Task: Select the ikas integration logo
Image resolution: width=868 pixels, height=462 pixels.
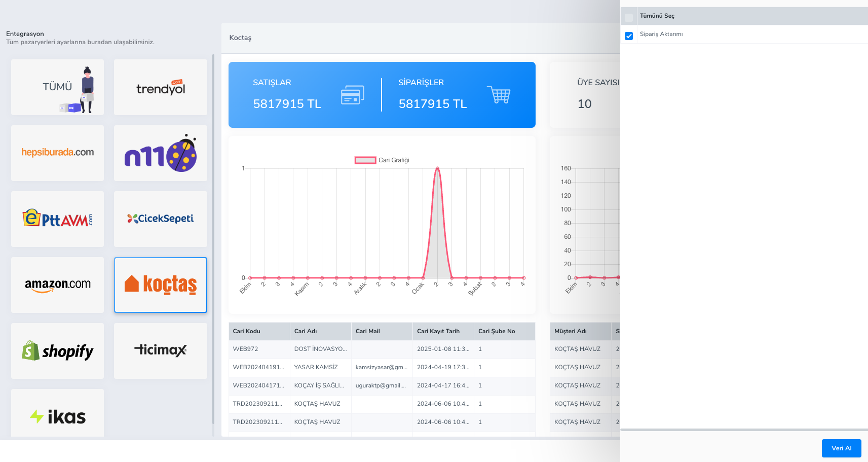Action: 57,416
